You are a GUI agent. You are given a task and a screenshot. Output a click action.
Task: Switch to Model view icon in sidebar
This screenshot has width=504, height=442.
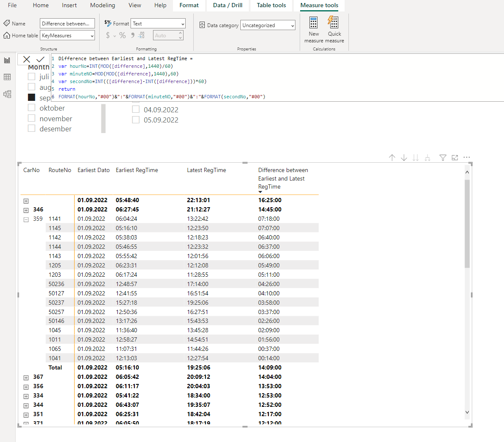(7, 94)
